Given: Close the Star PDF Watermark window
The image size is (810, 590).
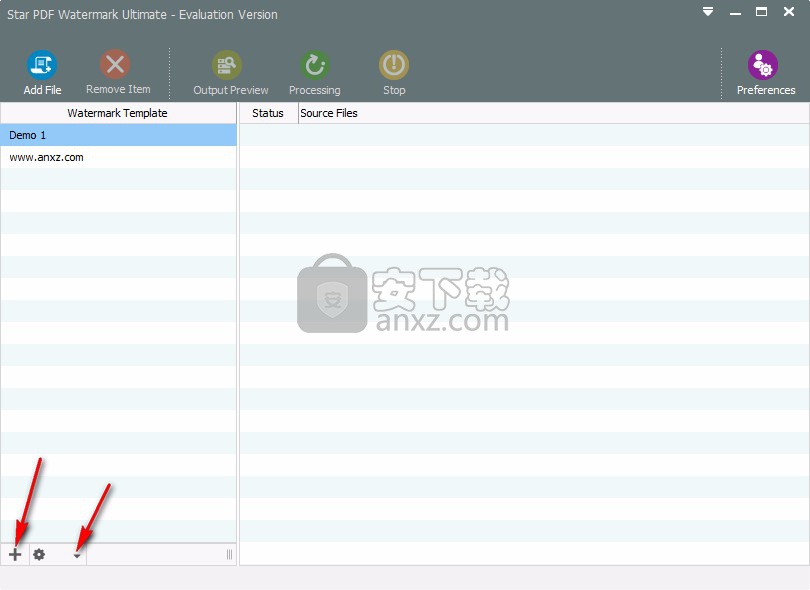Looking at the screenshot, I should pyautogui.click(x=789, y=11).
